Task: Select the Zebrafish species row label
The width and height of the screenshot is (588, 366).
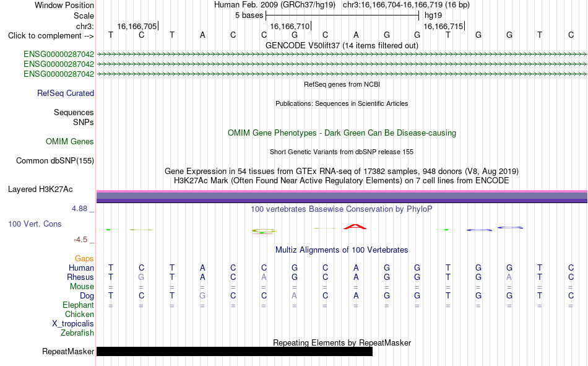Action: coord(77,333)
